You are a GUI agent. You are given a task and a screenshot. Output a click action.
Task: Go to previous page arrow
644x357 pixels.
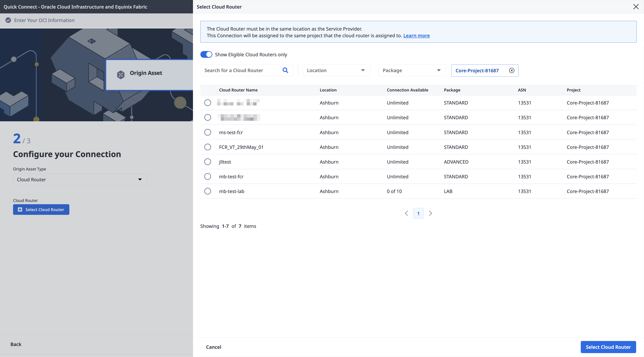(x=406, y=213)
